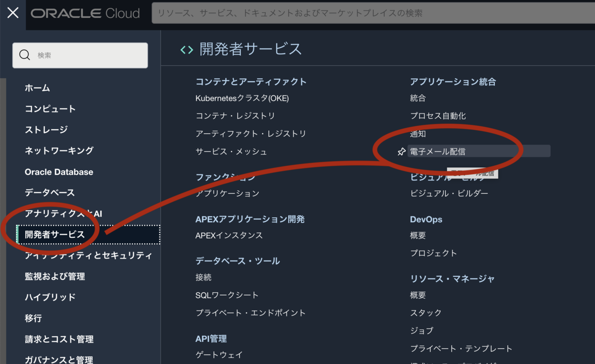Click the アプリケーション統合 heading
This screenshot has height=364, width=595.
pos(453,82)
